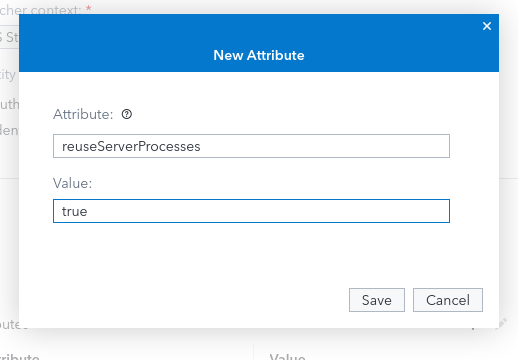Click the Value: field label
Screen dimensions: 518x360
click(72, 183)
